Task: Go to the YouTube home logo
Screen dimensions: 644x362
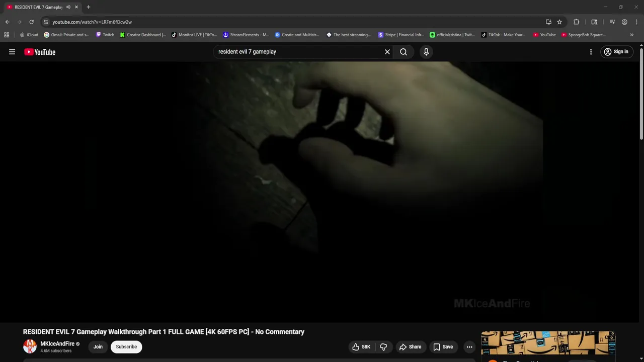Action: point(40,52)
